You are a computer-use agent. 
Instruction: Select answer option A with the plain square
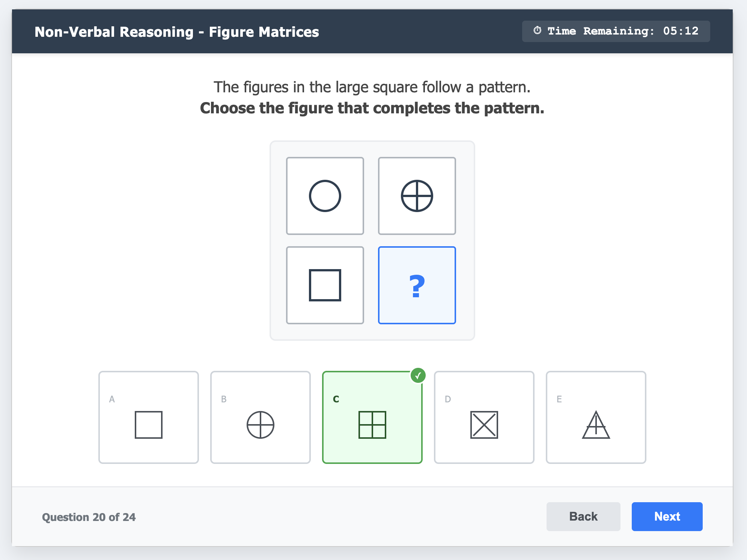(149, 417)
